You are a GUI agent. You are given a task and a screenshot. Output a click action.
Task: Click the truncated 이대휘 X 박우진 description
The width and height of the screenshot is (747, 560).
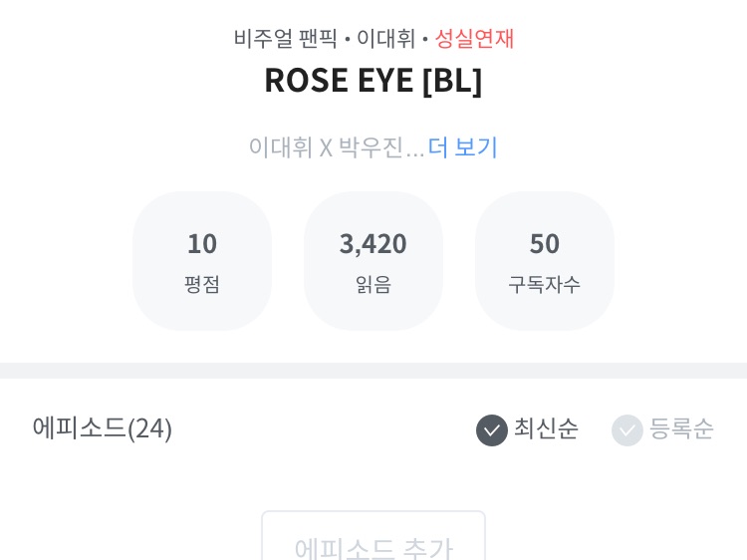click(x=325, y=147)
